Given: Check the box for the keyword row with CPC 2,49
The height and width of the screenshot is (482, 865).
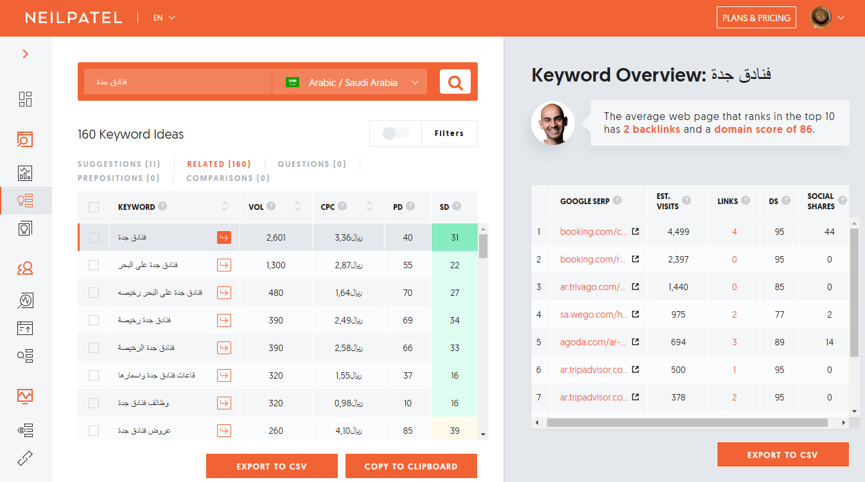Looking at the screenshot, I should pos(94,320).
